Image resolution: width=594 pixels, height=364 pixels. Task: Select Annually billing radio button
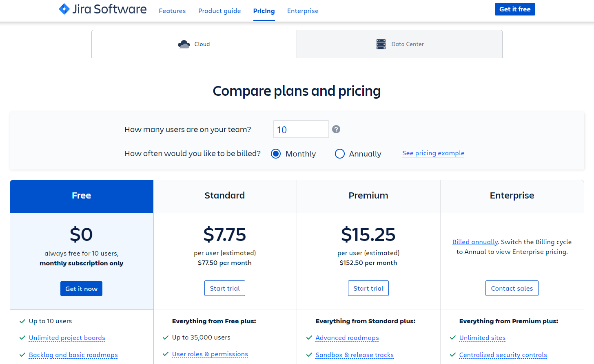coord(340,154)
